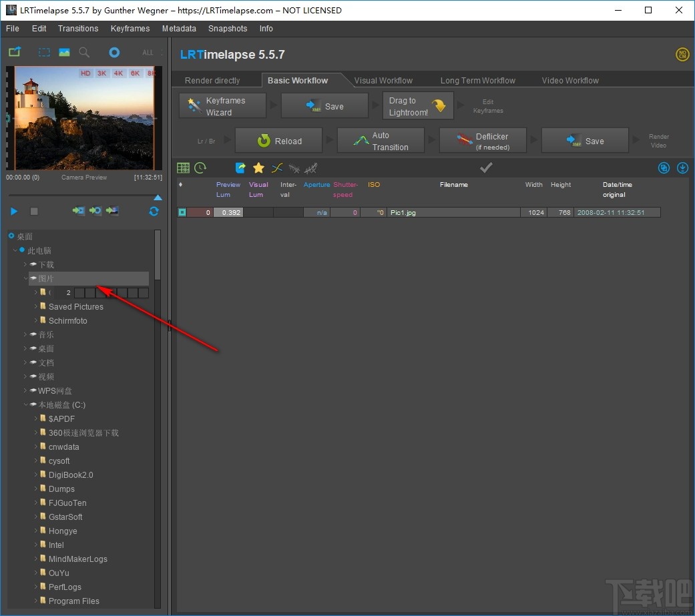Screen dimensions: 695x616
Task: Toggle the blue circle icon above preview
Action: (114, 52)
